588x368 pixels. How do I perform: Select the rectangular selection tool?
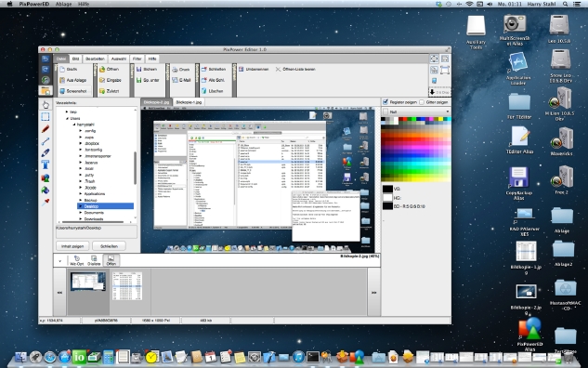coord(46,117)
